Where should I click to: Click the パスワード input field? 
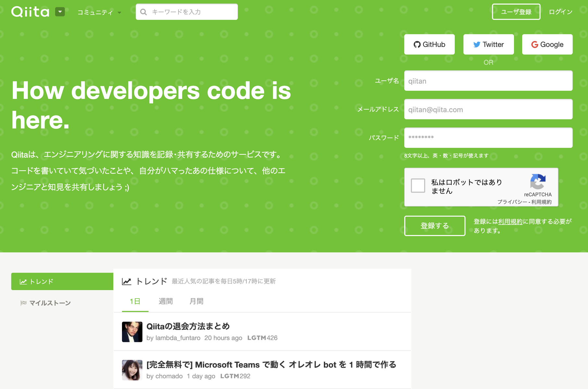pyautogui.click(x=488, y=138)
